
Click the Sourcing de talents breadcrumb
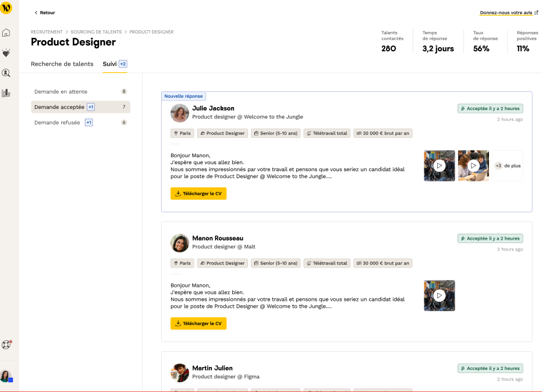[x=96, y=32]
